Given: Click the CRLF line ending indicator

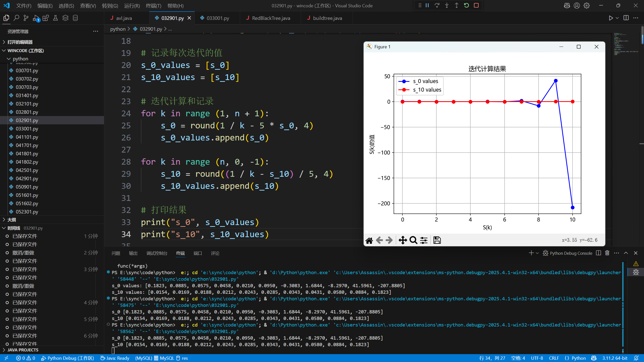Looking at the screenshot, I should 554,358.
